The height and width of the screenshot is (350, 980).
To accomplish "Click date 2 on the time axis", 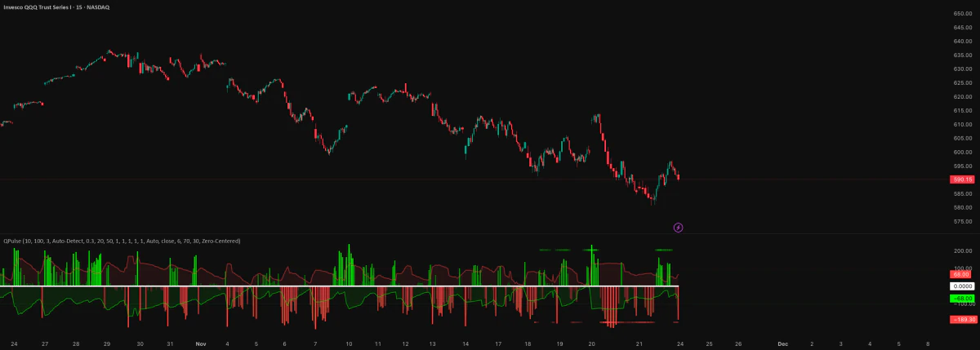I will (812, 343).
